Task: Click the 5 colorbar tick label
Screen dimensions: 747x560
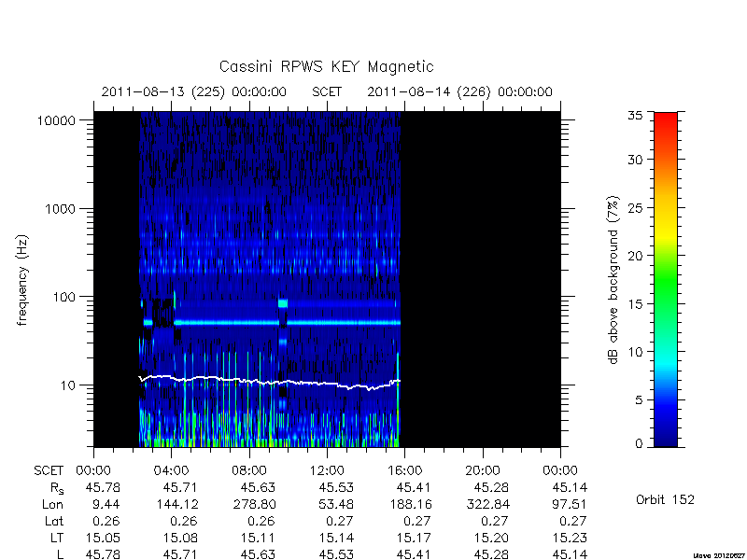Action: point(639,399)
